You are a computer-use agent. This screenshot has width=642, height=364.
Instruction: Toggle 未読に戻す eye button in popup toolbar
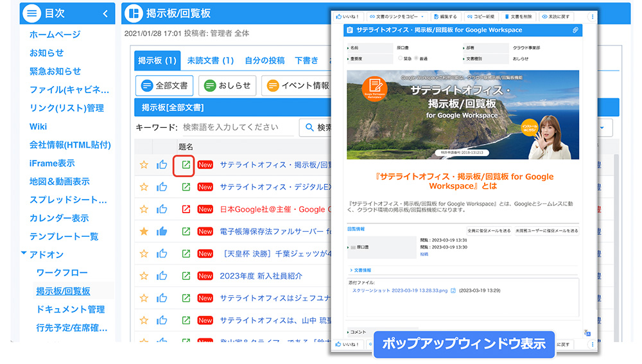(555, 17)
